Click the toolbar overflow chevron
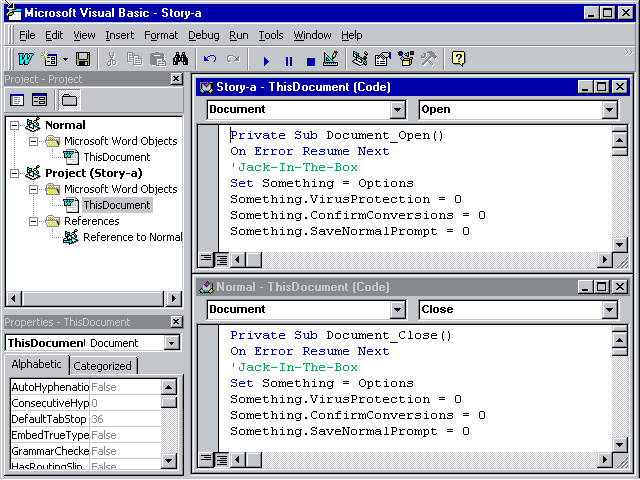 (628, 52)
